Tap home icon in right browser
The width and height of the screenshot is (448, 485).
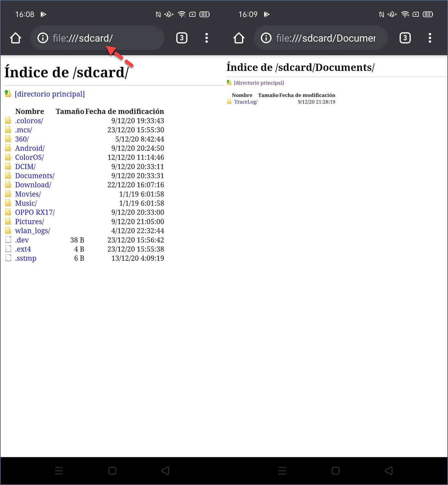[239, 38]
